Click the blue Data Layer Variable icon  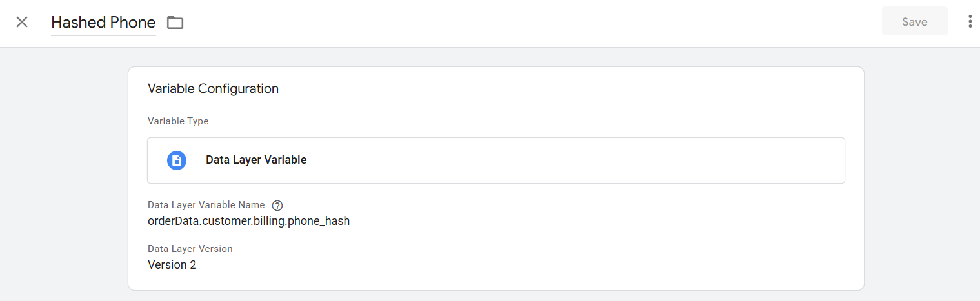point(177,160)
